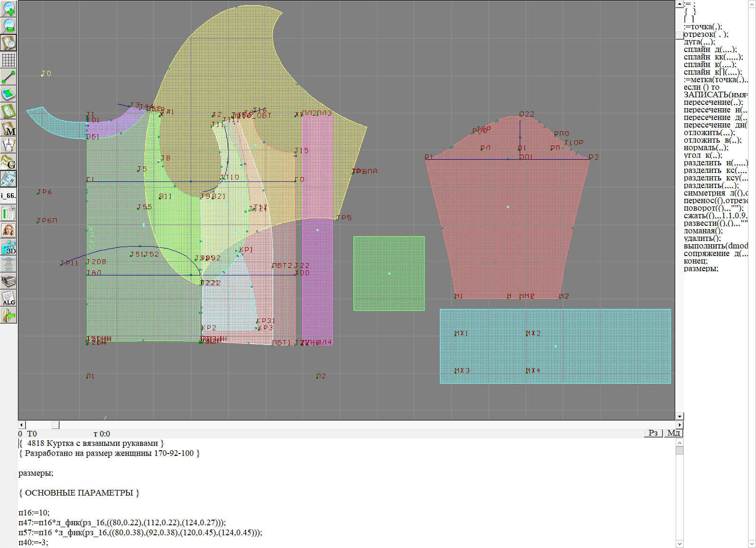Click the canvas vertical scrollbar down arrow
756x548 pixels.
(679, 416)
